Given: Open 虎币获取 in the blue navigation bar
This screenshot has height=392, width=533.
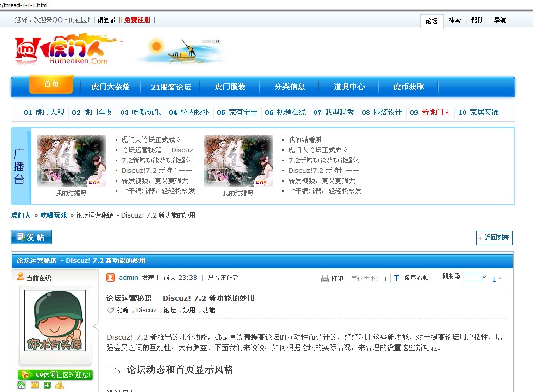Looking at the screenshot, I should click(x=409, y=87).
